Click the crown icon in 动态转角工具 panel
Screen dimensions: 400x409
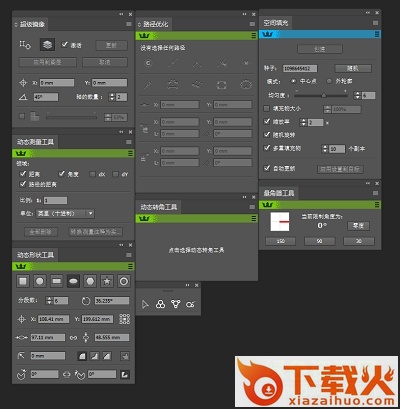144,218
